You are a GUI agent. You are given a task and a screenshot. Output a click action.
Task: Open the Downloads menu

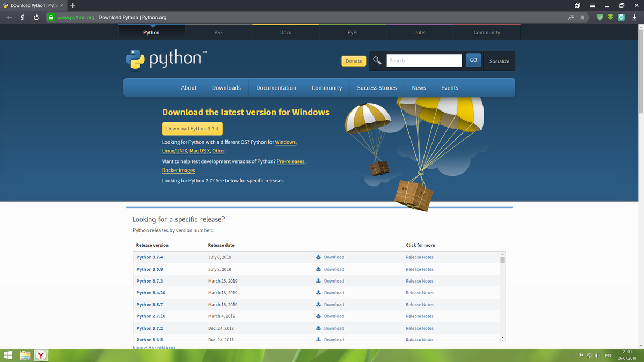[x=226, y=88]
